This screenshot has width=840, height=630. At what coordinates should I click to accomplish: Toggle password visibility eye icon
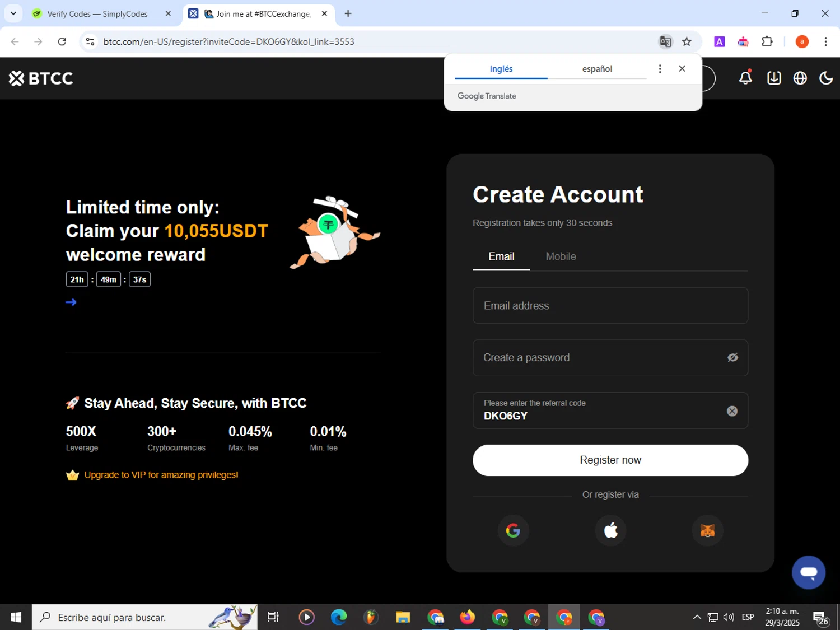[732, 357]
